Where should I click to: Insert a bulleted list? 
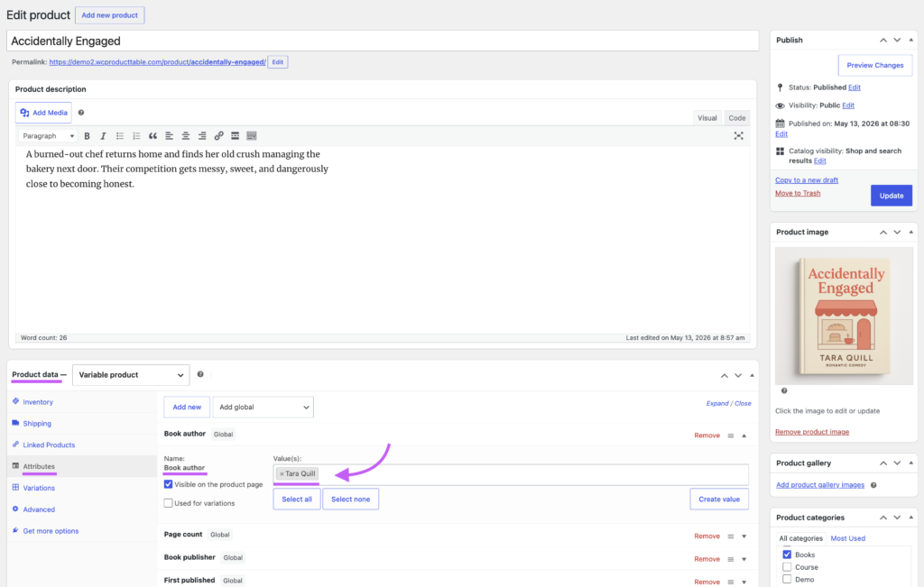pos(120,136)
